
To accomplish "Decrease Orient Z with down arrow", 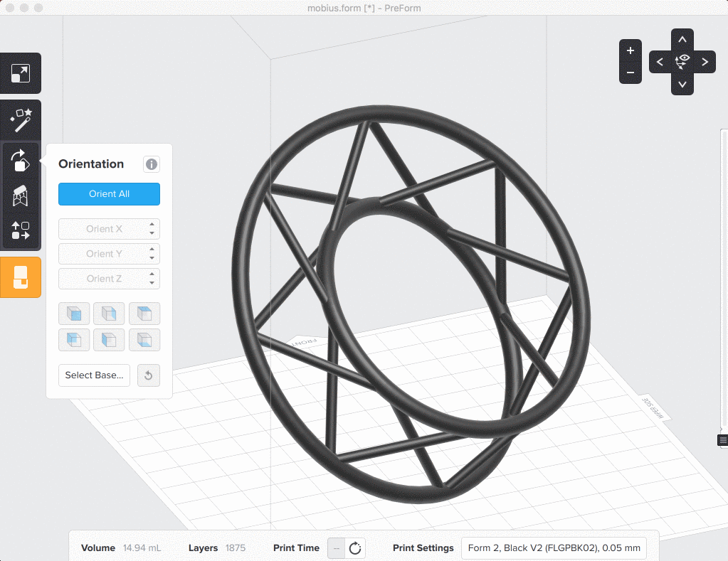I will tap(152, 283).
